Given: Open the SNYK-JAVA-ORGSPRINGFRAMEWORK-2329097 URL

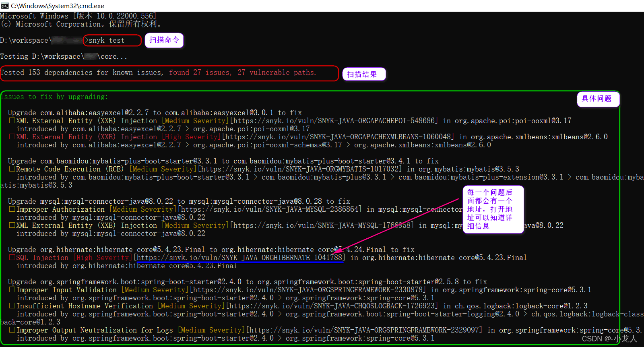Looking at the screenshot, I should click(x=364, y=330).
